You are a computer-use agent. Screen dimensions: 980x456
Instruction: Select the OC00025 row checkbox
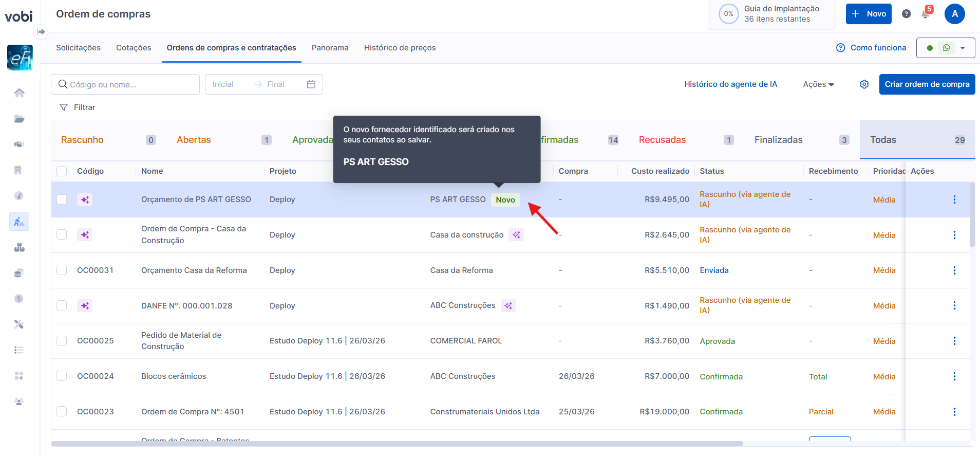[62, 341]
